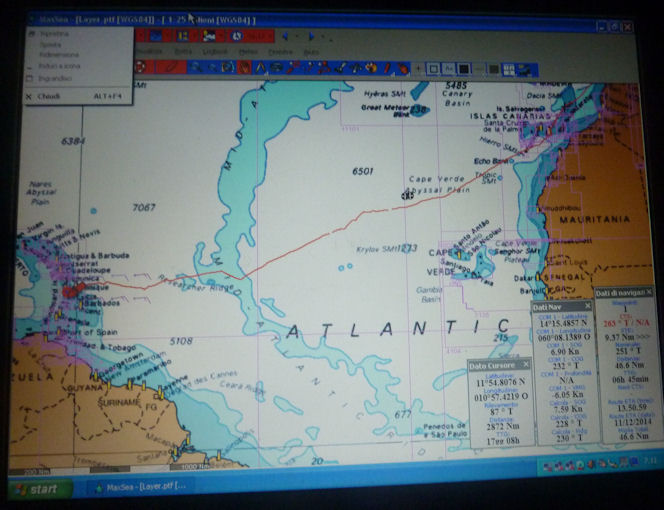Close the Dati di navigazione panel
This screenshot has height=510, width=664.
649,292
